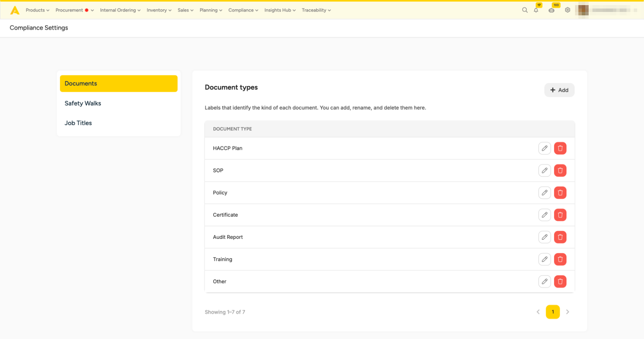Viewport: 644px width, 339px height.
Task: Switch to the Job Titles tab
Action: click(119, 123)
